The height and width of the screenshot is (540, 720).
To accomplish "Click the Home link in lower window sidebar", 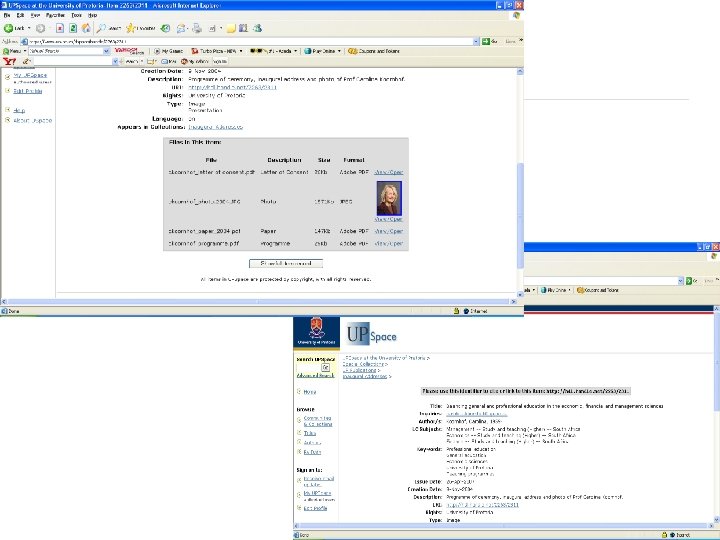I will tap(310, 392).
